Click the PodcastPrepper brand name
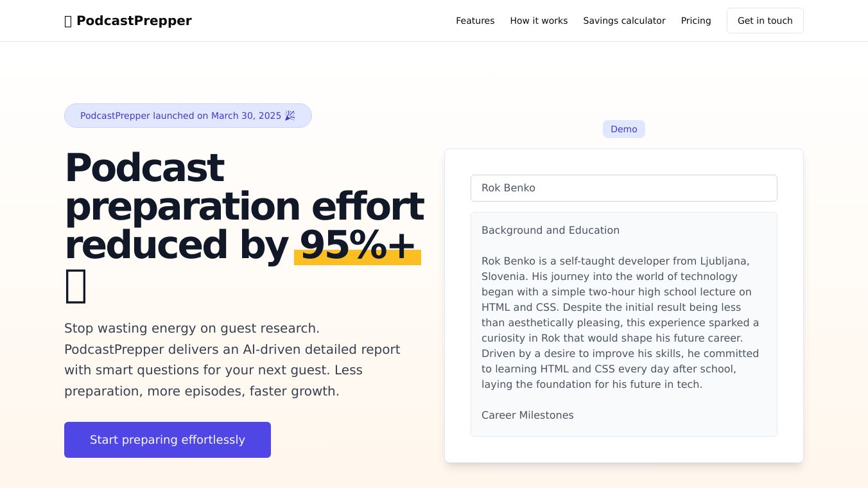 (x=134, y=21)
